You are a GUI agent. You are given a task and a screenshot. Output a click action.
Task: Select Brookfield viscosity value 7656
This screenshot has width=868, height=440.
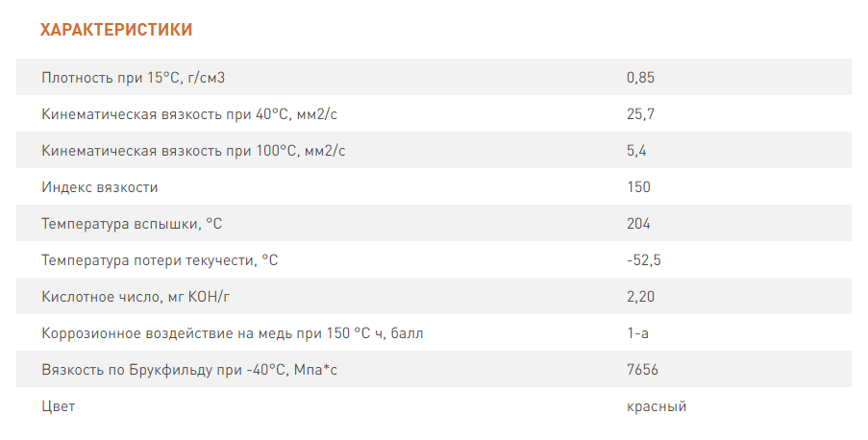[x=642, y=370]
